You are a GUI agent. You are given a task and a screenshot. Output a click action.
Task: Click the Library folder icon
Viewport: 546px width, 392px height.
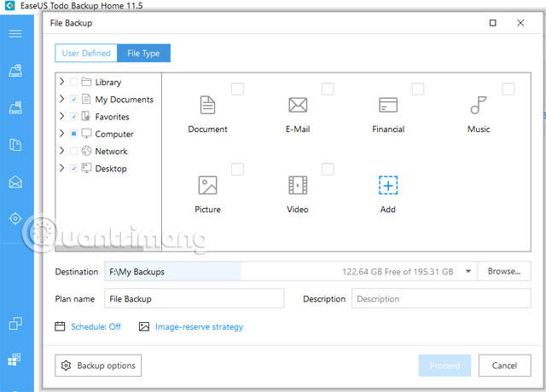[x=86, y=82]
